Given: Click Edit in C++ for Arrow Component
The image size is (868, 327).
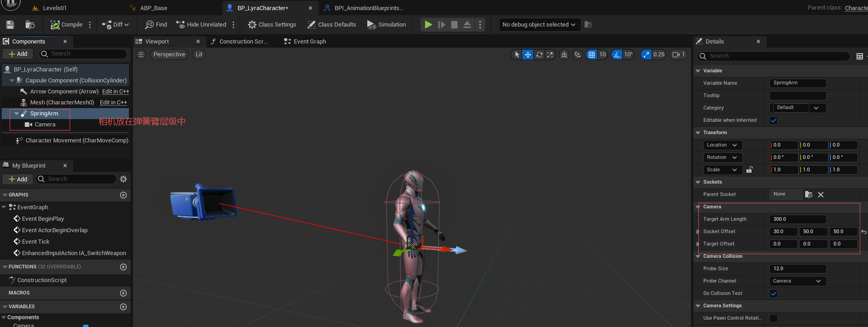Looking at the screenshot, I should (x=116, y=91).
